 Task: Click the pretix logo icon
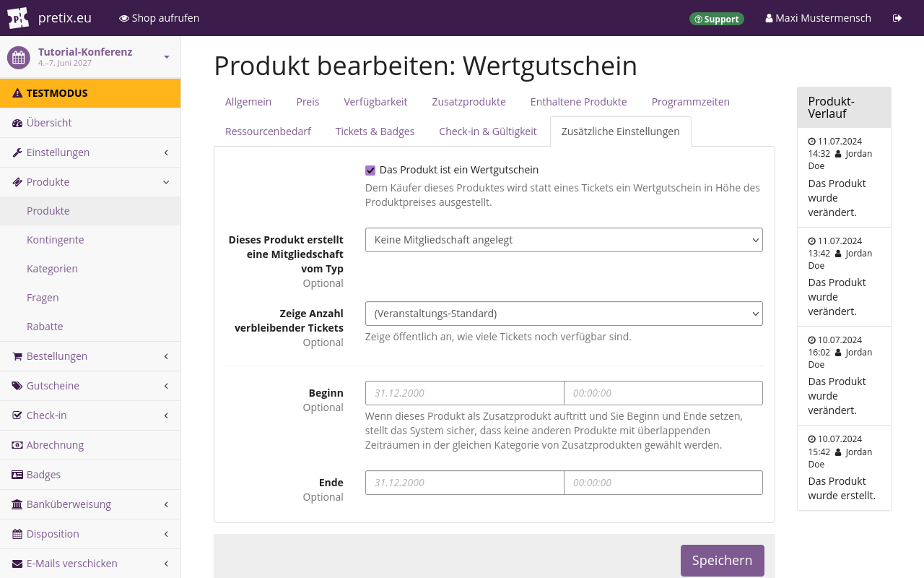click(18, 18)
